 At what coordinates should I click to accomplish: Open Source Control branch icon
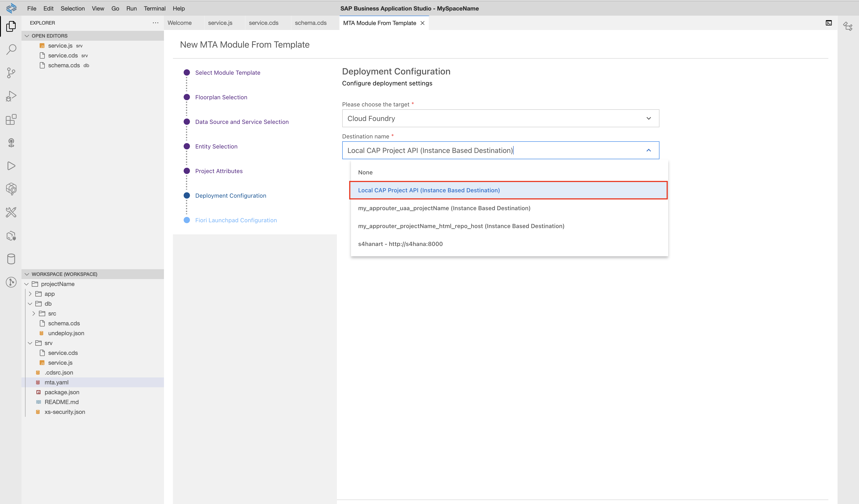pos(11,73)
